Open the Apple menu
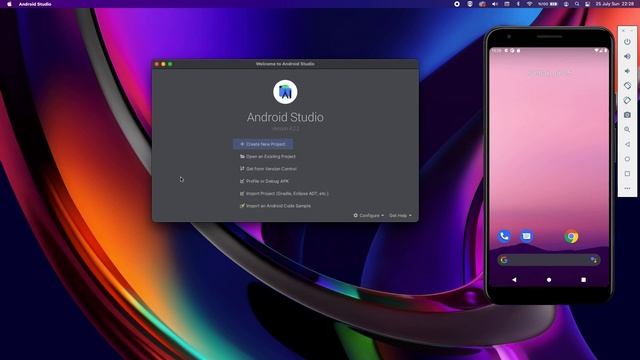The width and height of the screenshot is (640, 360). 9,4
